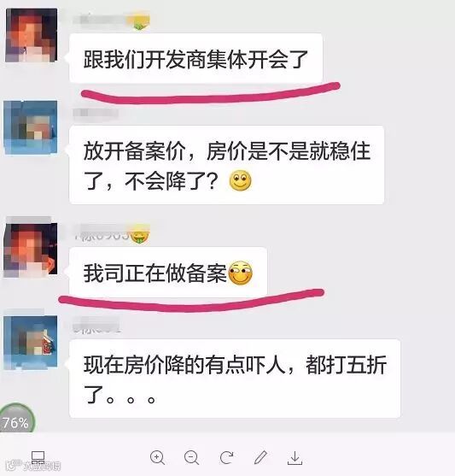Click the smirking emoji after 我司正在做备案
The width and height of the screenshot is (455, 476).
[x=241, y=273]
